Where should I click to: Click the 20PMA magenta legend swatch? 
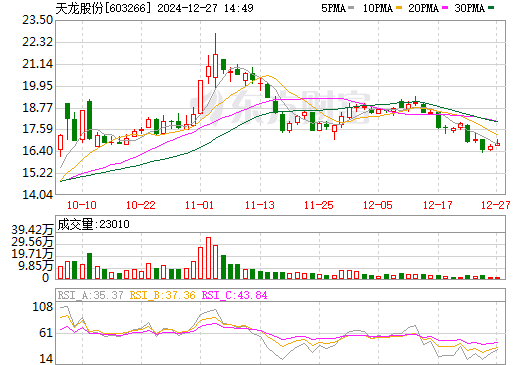[445, 8]
